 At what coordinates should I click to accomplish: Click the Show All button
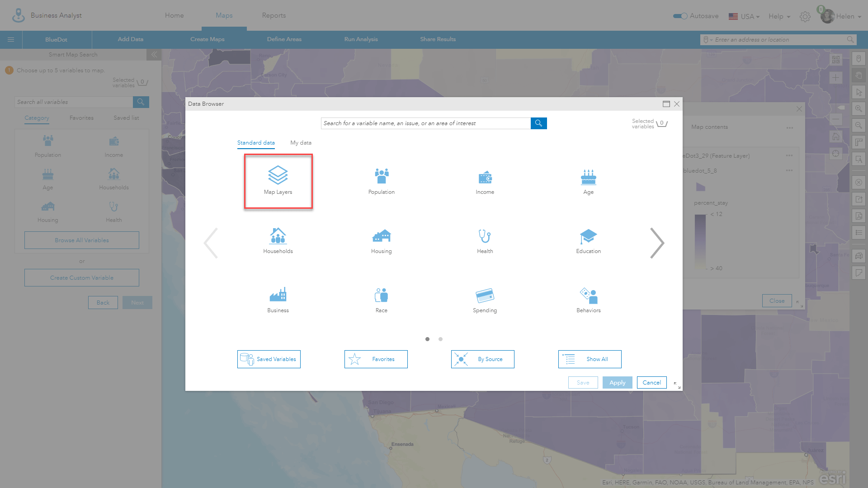[x=590, y=359]
